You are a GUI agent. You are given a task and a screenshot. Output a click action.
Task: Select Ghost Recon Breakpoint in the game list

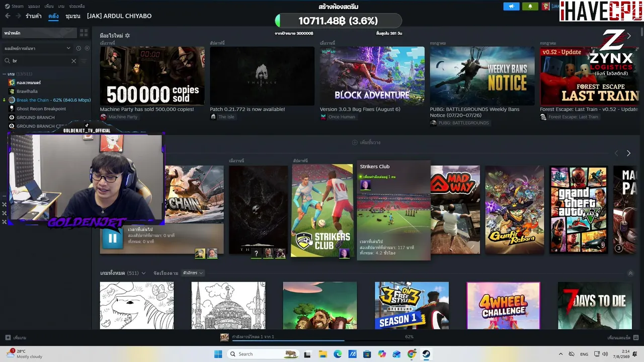pyautogui.click(x=41, y=109)
